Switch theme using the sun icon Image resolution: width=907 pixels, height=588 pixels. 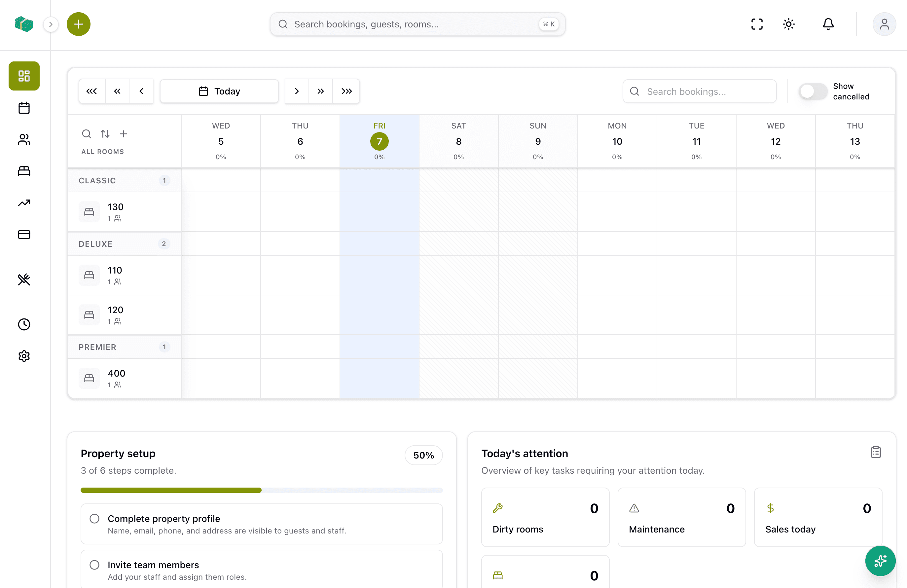[x=788, y=24]
